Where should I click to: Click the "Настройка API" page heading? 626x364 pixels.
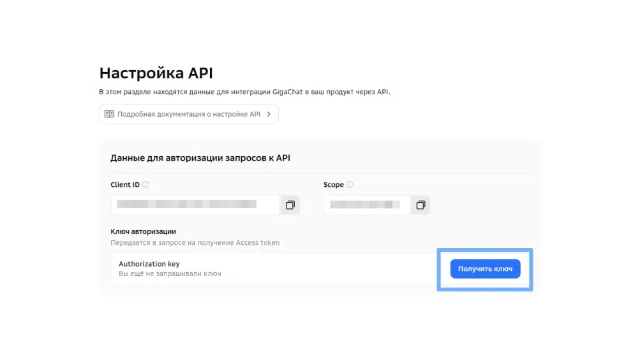tap(156, 73)
